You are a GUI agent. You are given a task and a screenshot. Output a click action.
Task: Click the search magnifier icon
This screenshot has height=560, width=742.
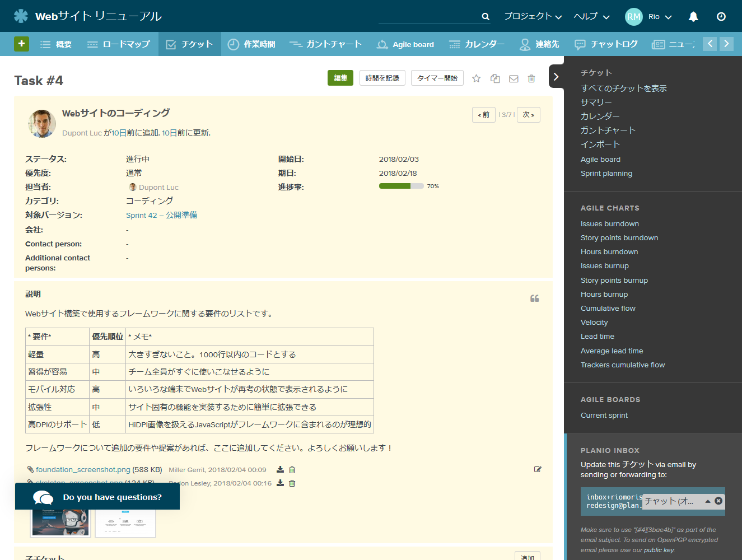(486, 17)
